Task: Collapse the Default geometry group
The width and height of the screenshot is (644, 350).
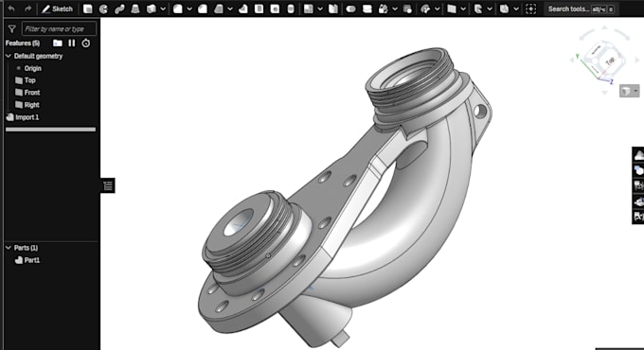Action: [9, 56]
